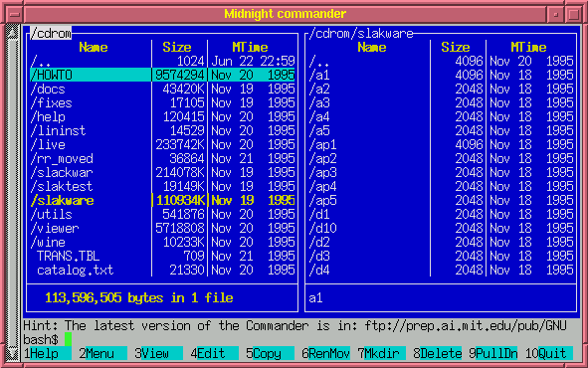588x368 pixels.
Task: Select the TRANS.TBL file
Action: (x=162, y=256)
